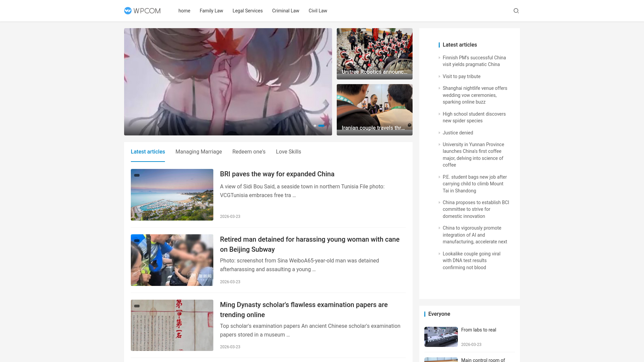Screen dimensions: 644x362
Task: Select the active blue carousel dot
Action: (x=321, y=126)
